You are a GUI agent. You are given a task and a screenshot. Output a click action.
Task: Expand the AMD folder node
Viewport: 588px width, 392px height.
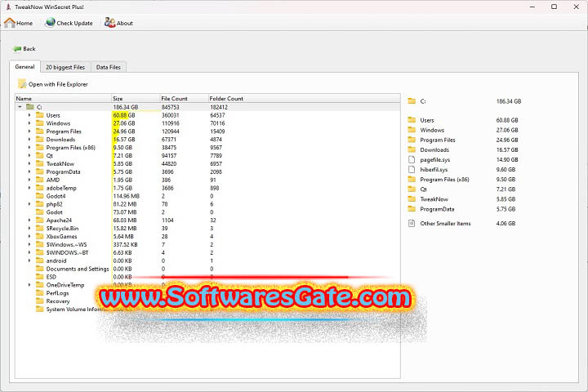[29, 180]
